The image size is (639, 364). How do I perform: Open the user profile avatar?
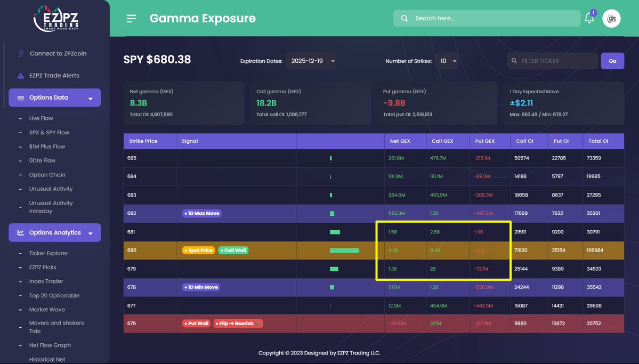pos(611,18)
